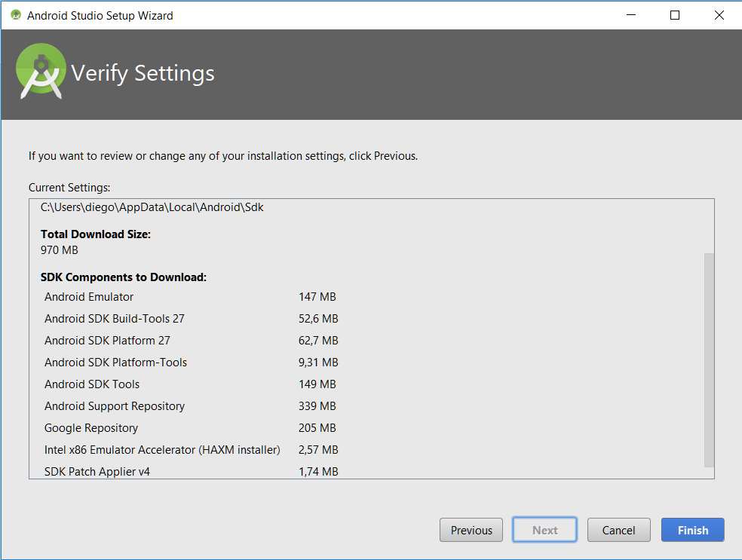The image size is (742, 560).
Task: Click the Total Download Size heading
Action: pyautogui.click(x=96, y=234)
